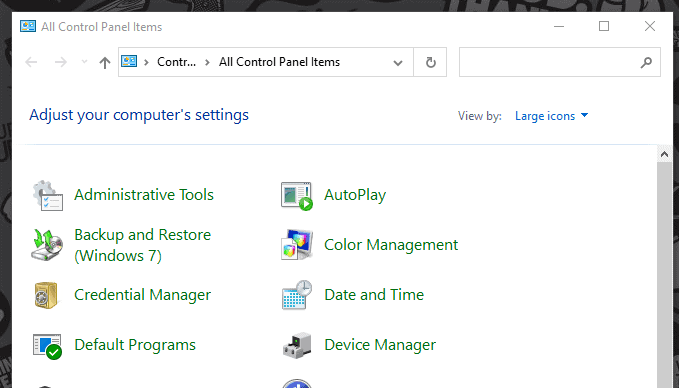Open the Credential Manager safe icon
The height and width of the screenshot is (388, 679).
click(x=46, y=295)
